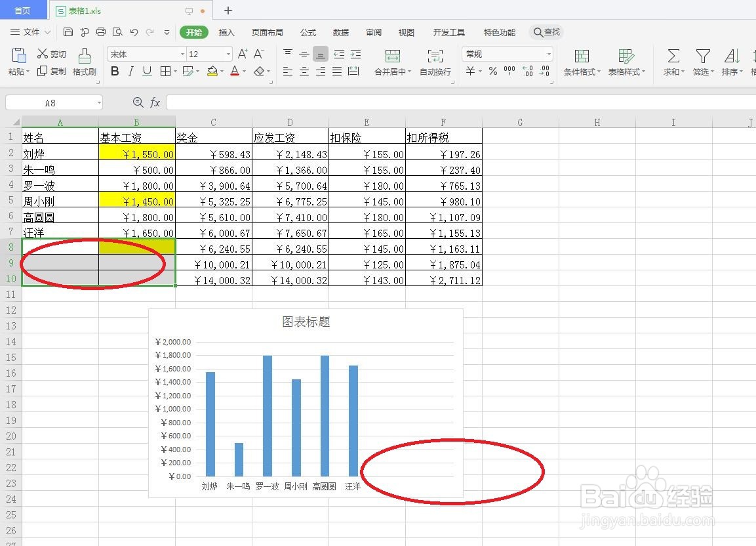Apply red font color
This screenshot has width=756, height=546.
235,72
